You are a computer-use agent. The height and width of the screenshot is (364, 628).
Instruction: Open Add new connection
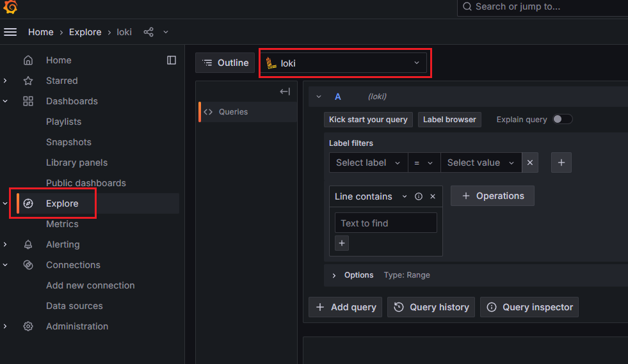click(90, 285)
